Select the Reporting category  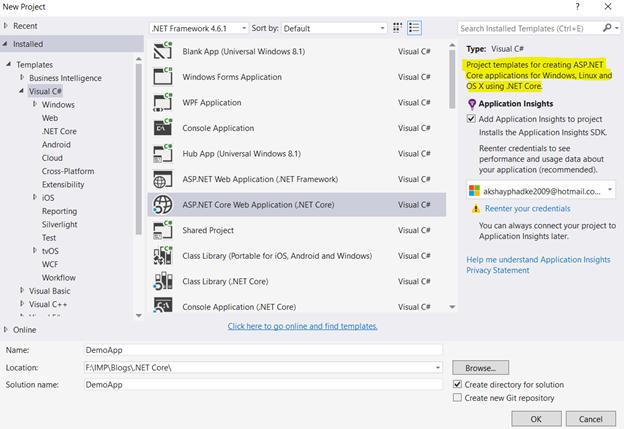point(59,211)
